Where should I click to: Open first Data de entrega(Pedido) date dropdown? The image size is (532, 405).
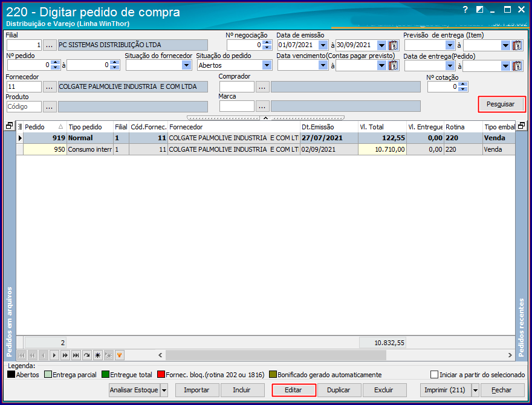point(450,65)
